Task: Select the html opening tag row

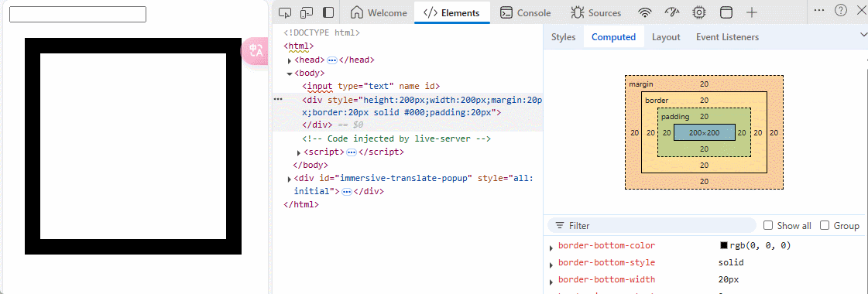Action: (x=298, y=46)
